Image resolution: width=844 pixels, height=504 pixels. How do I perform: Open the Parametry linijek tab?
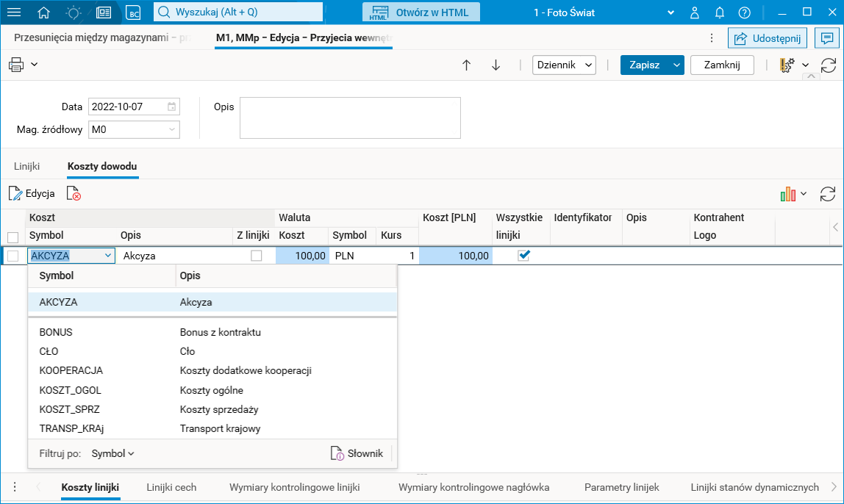[x=622, y=487]
